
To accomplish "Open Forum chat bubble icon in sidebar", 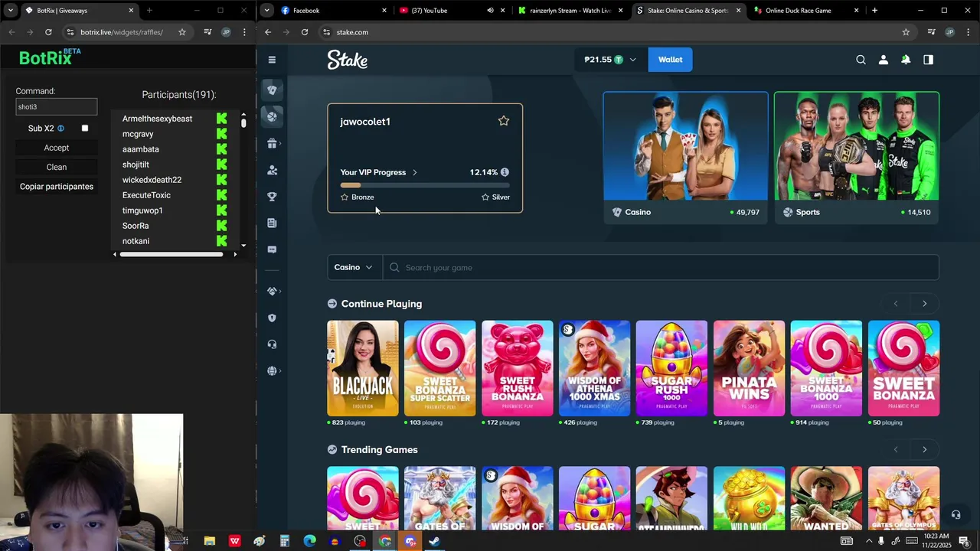I will (x=272, y=249).
